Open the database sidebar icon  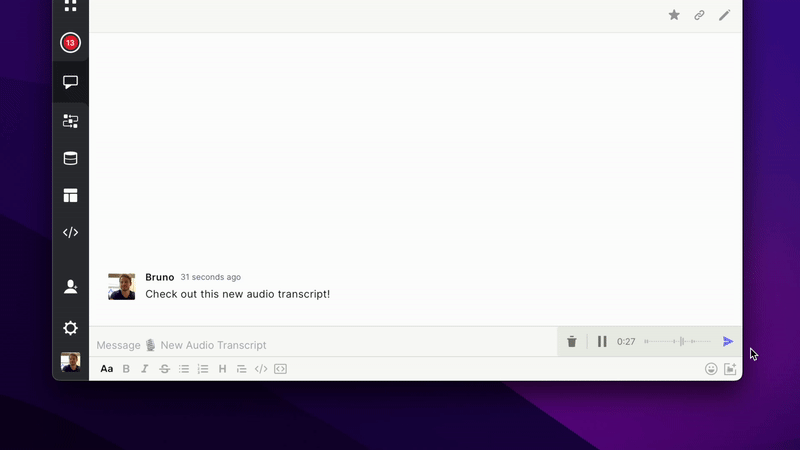point(70,158)
